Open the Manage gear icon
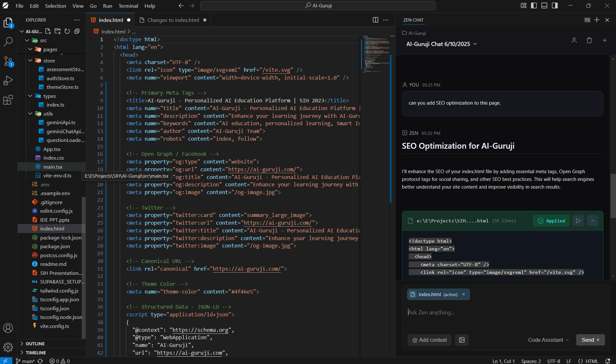Viewport: 616px width, 364px height. (x=8, y=347)
